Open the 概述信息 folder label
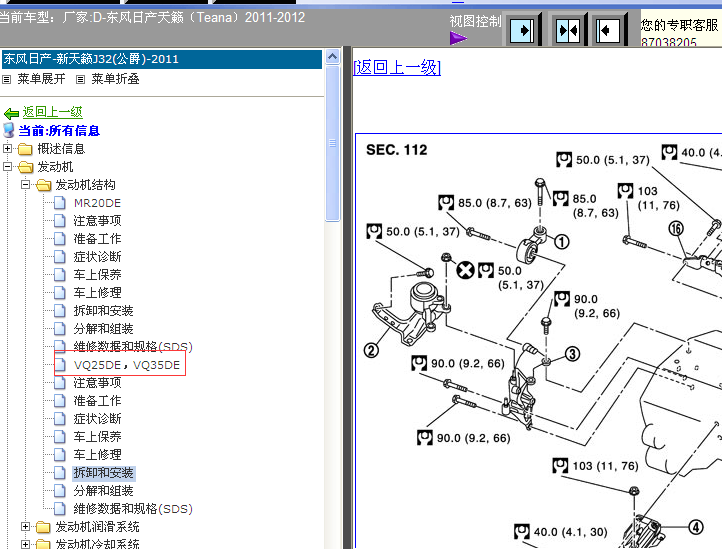722x549 pixels. (x=61, y=149)
